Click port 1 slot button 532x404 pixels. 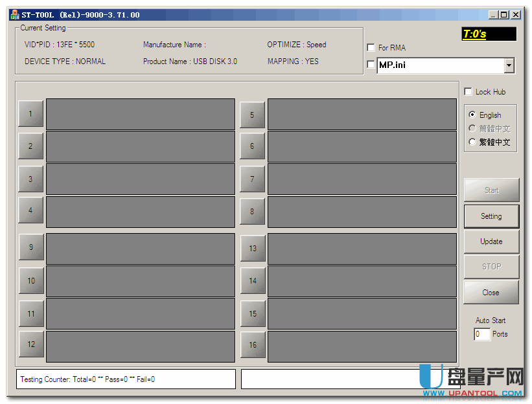(x=30, y=114)
